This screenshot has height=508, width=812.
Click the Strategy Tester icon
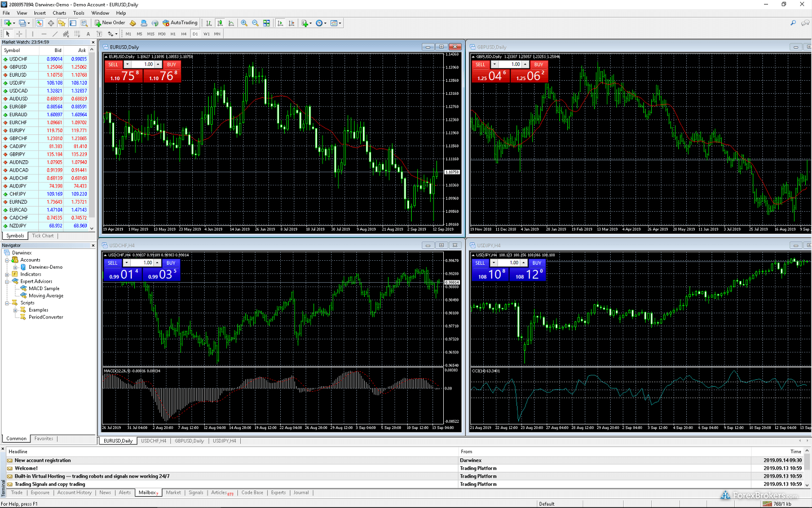[x=84, y=23]
